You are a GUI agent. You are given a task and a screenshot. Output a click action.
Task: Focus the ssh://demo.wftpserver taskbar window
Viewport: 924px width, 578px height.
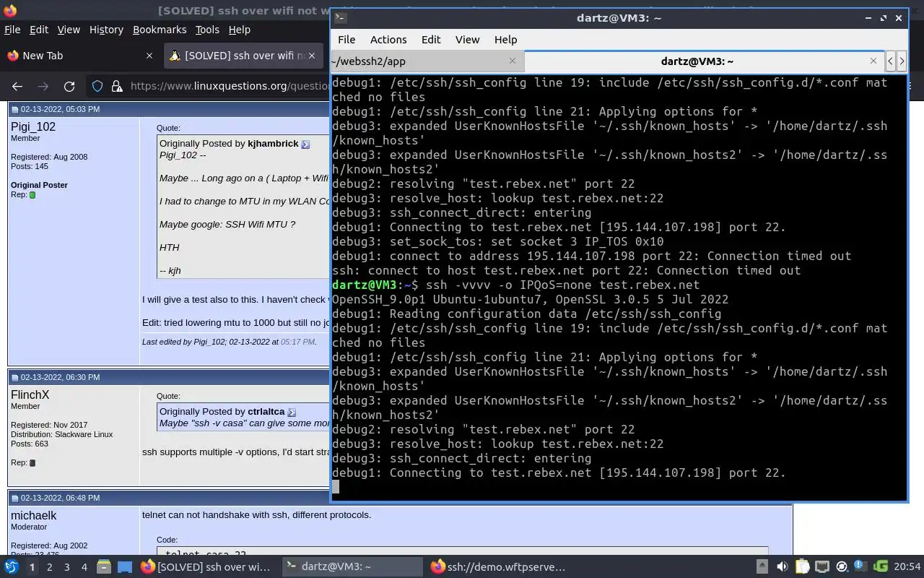click(497, 567)
